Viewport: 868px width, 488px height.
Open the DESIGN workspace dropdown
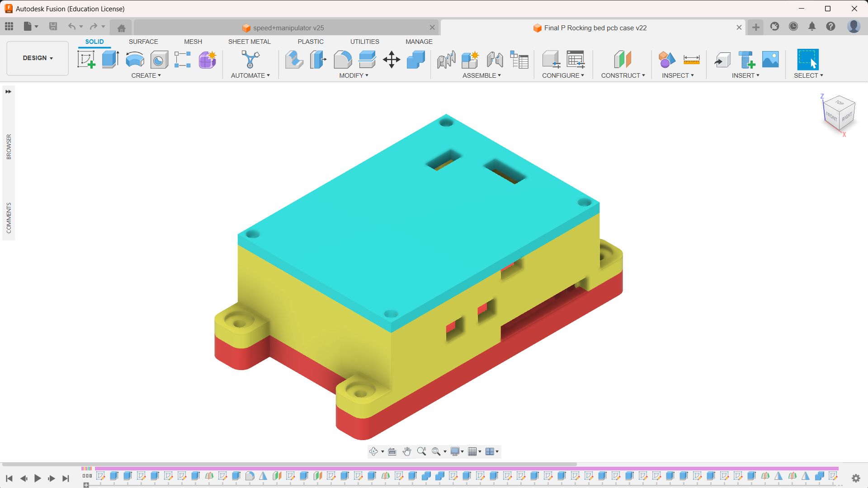point(38,58)
